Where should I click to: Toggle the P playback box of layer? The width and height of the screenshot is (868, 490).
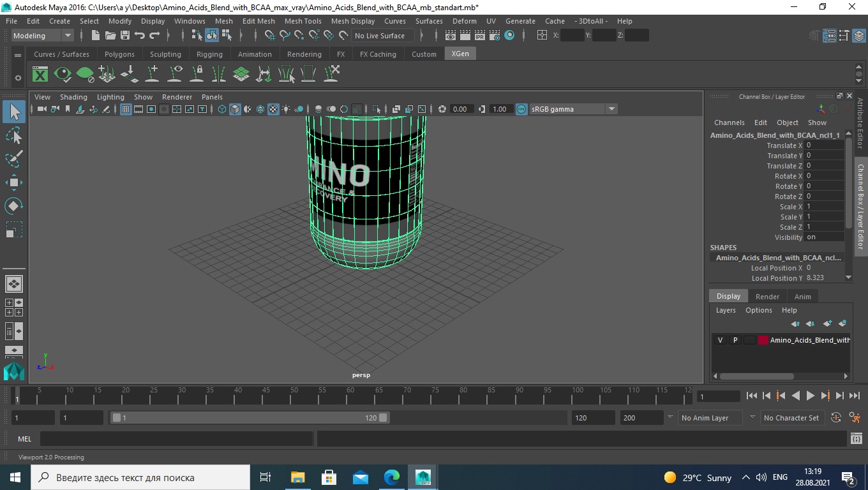tap(735, 340)
